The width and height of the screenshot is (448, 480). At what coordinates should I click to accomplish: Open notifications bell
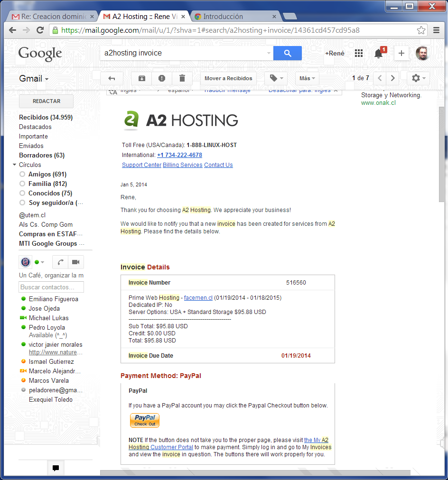pos(378,54)
